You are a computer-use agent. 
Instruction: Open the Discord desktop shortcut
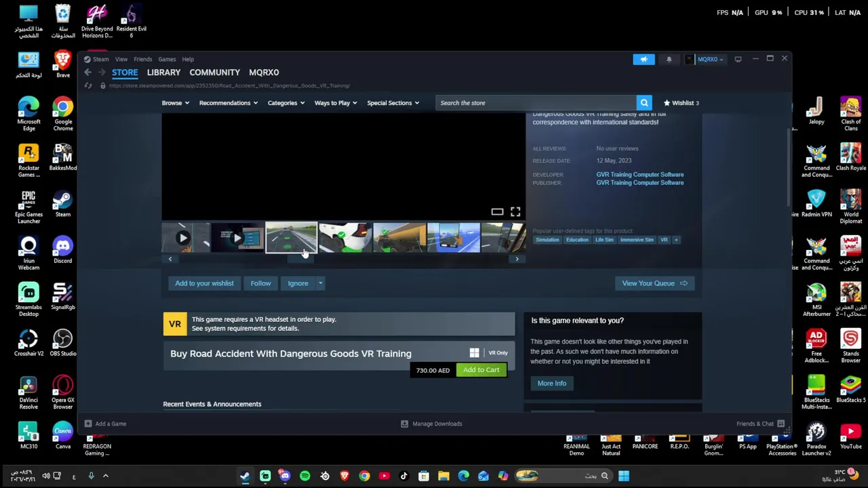(62, 249)
